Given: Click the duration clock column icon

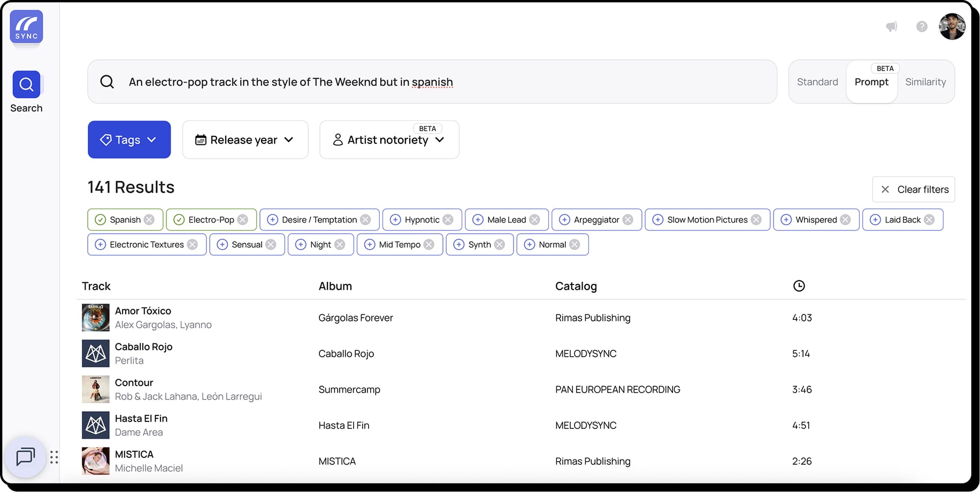Looking at the screenshot, I should [799, 286].
